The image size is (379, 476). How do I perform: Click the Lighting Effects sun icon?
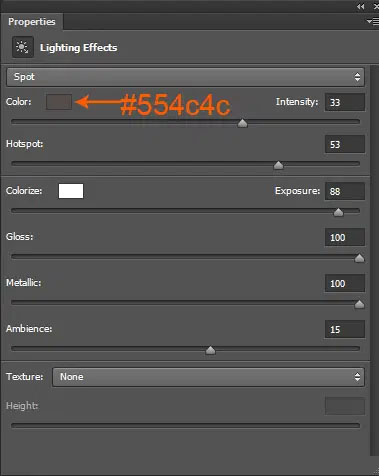pos(23,47)
